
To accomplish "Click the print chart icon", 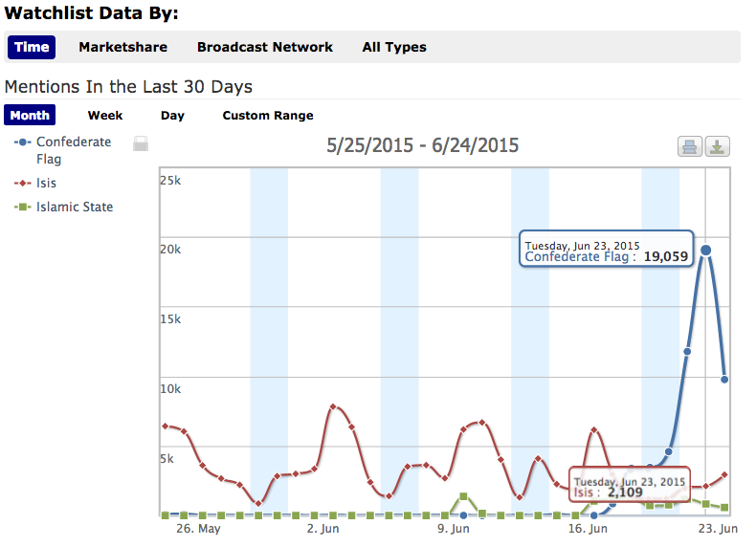I will coord(688,146).
